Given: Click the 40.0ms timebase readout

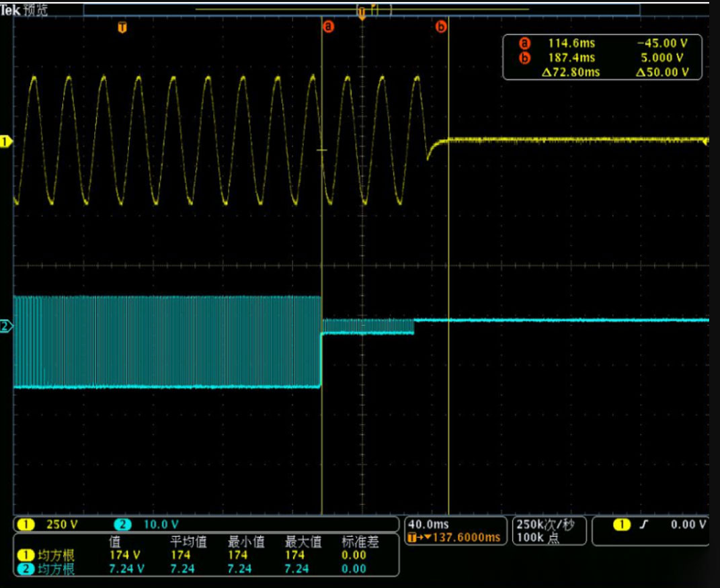Looking at the screenshot, I should click(x=428, y=524).
